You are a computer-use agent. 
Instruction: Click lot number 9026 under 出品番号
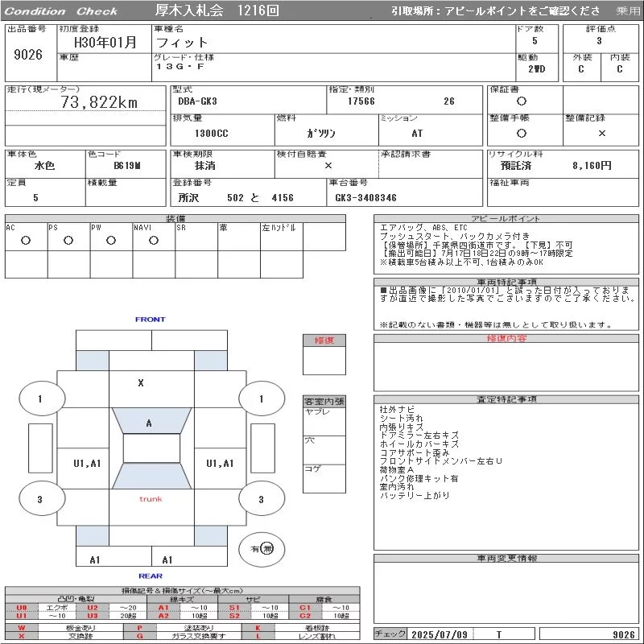coord(28,55)
